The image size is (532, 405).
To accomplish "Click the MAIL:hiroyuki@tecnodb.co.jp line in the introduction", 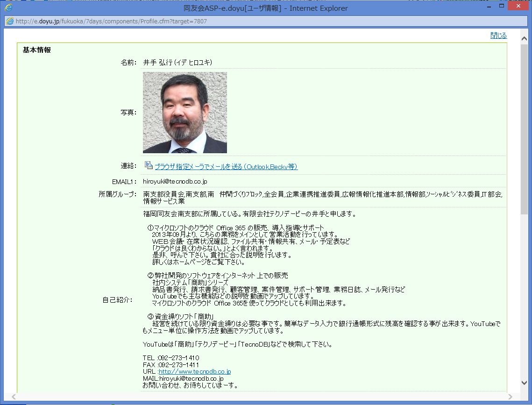I will click(x=183, y=378).
